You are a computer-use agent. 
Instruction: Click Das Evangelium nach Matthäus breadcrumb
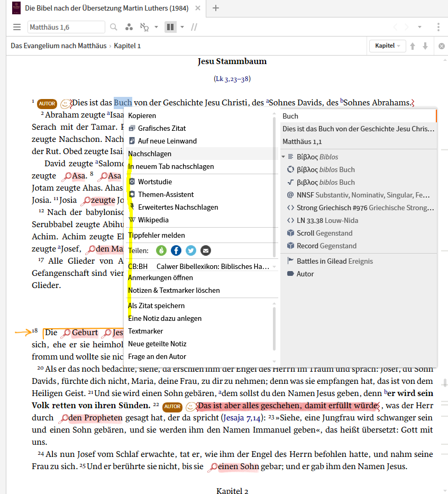point(59,46)
